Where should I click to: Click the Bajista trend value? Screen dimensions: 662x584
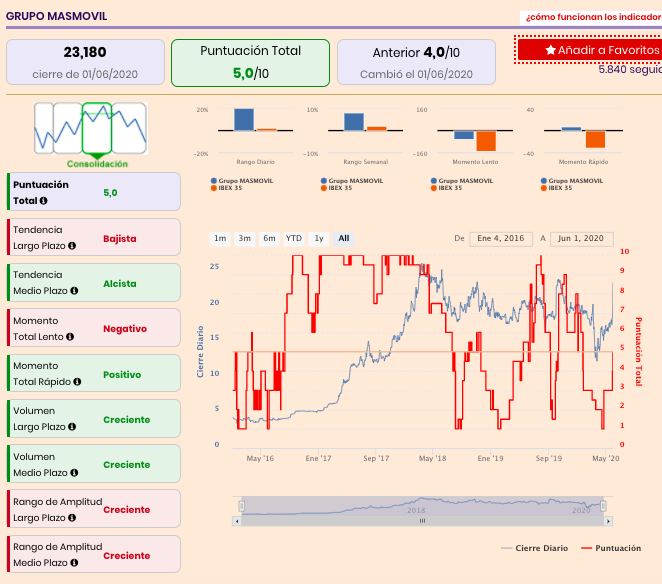point(120,239)
